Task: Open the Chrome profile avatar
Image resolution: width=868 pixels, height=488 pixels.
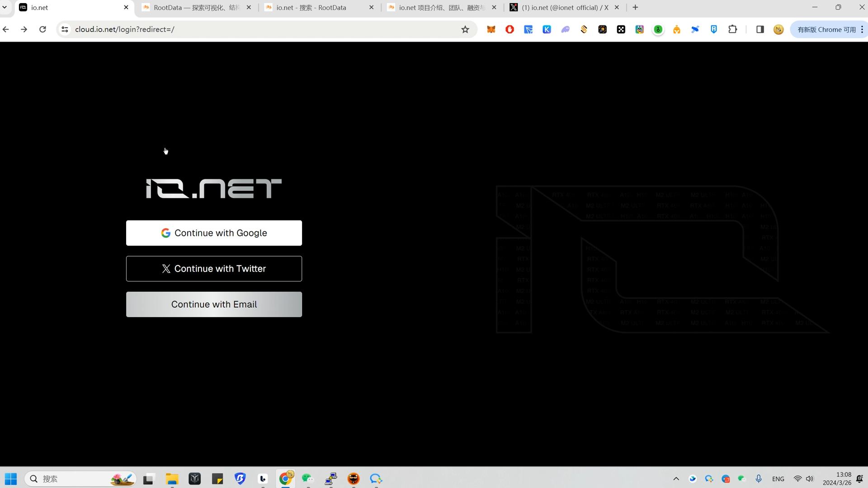Action: 778,29
